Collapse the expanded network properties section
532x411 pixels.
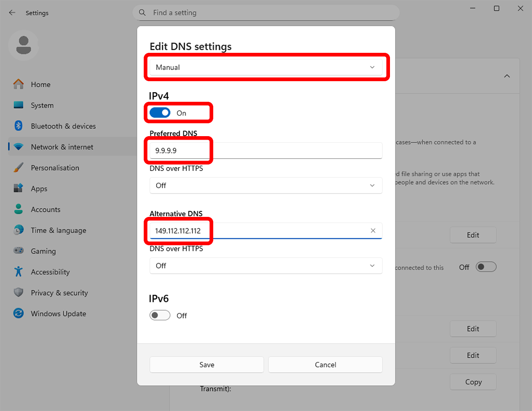pyautogui.click(x=507, y=76)
